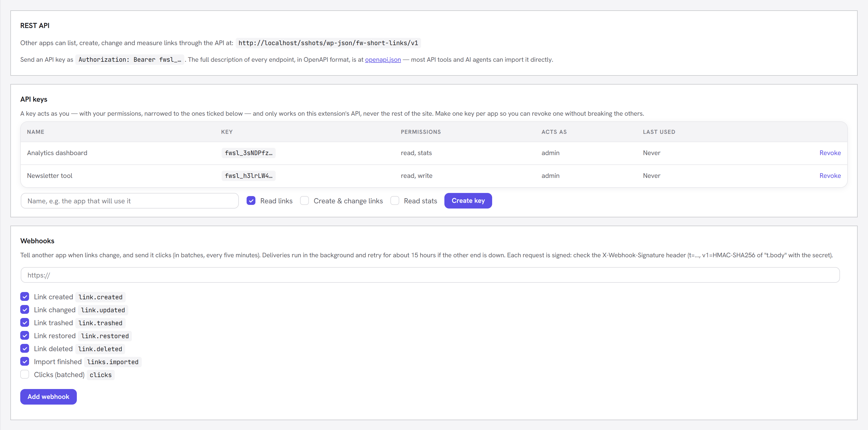Click the ACTS AS column header
This screenshot has height=430, width=868.
coord(554,132)
